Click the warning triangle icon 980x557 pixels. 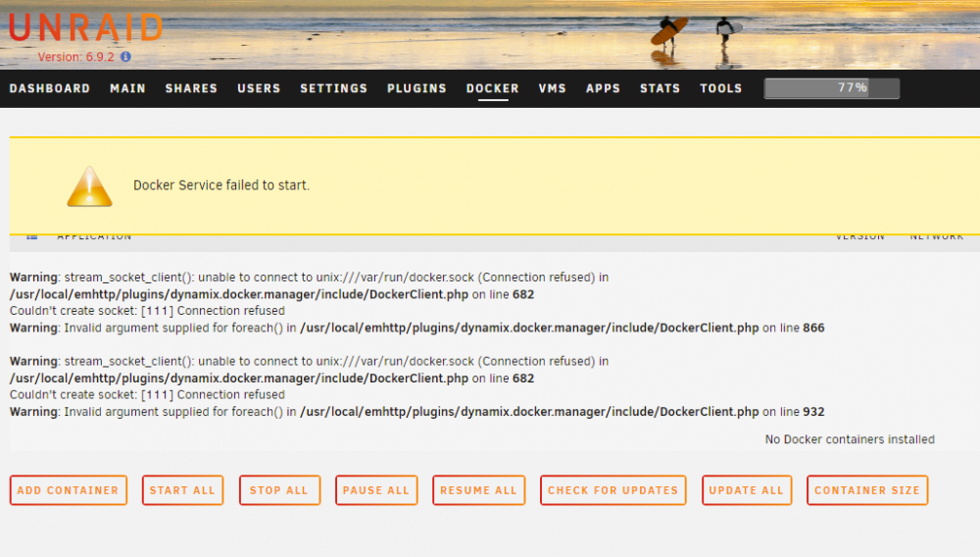click(x=89, y=186)
